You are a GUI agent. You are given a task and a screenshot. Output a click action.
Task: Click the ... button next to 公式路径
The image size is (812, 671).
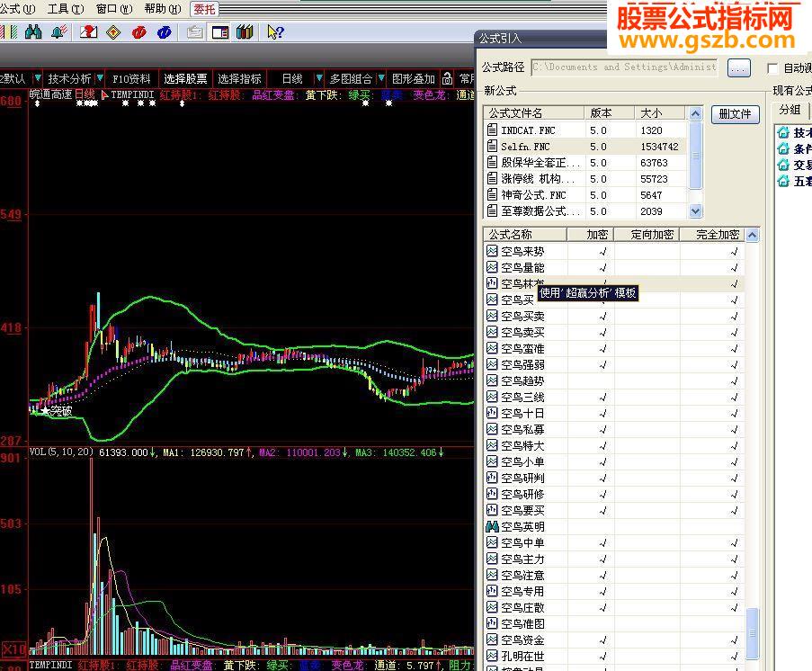pos(737,67)
